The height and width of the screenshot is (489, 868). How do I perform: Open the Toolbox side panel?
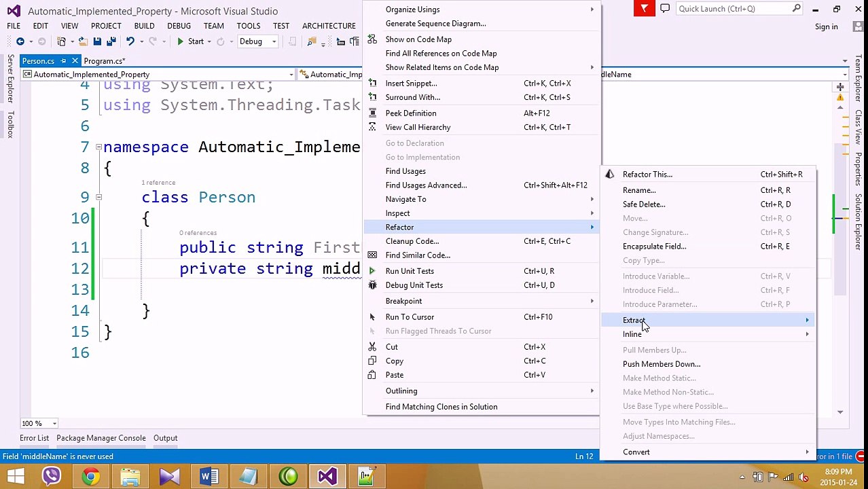coord(10,124)
